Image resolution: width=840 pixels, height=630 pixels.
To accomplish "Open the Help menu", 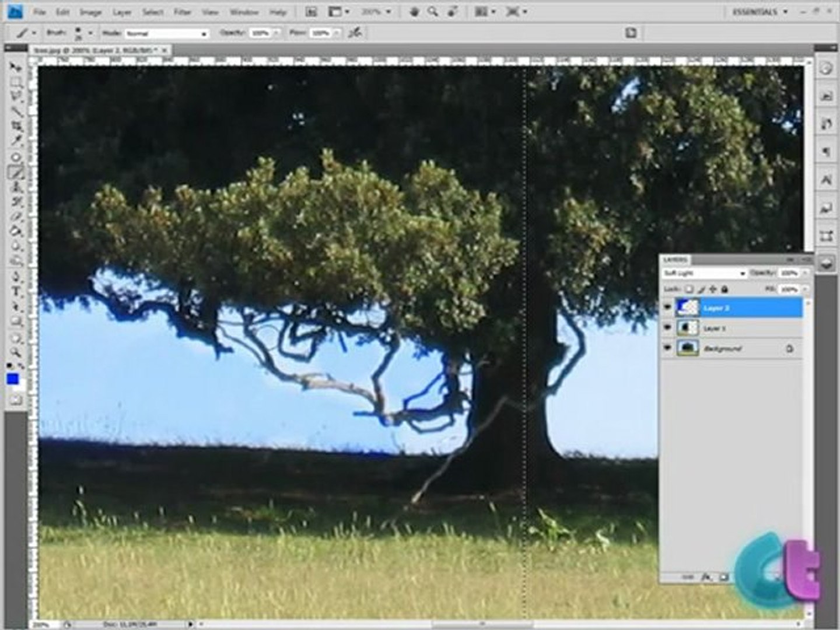I will pyautogui.click(x=278, y=12).
